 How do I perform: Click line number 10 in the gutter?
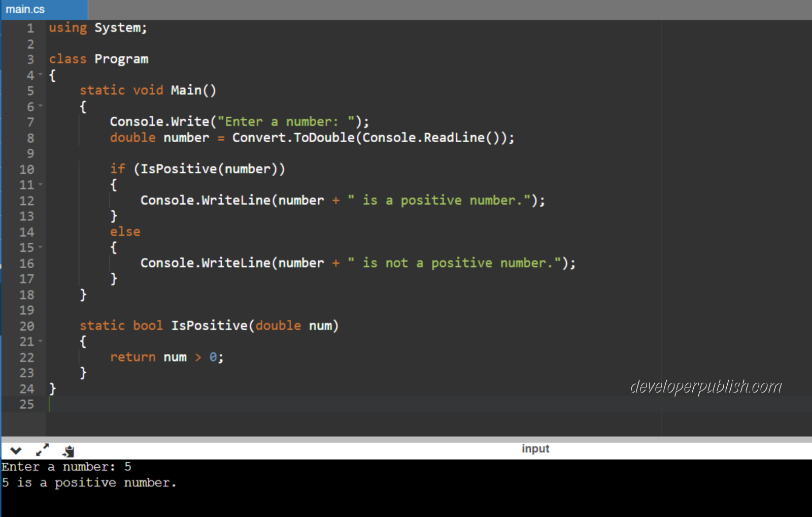pyautogui.click(x=26, y=169)
